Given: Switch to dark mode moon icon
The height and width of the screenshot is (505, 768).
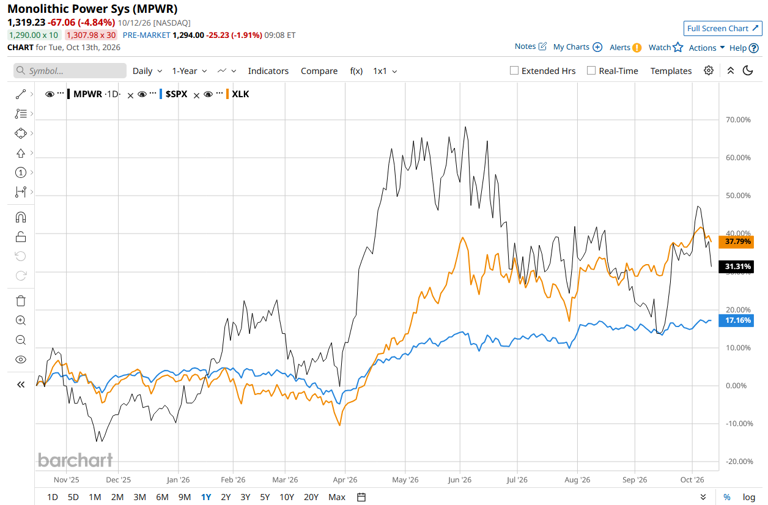Looking at the screenshot, I should click(747, 71).
